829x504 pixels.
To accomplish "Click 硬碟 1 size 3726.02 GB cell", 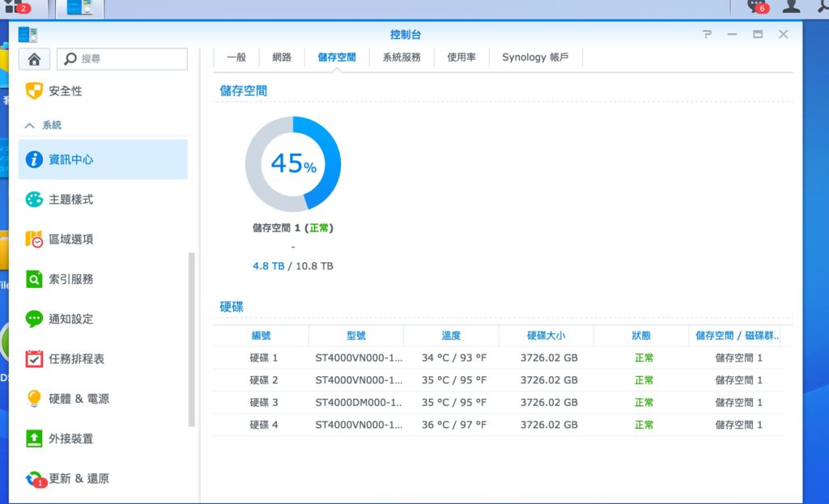I will tap(549, 358).
